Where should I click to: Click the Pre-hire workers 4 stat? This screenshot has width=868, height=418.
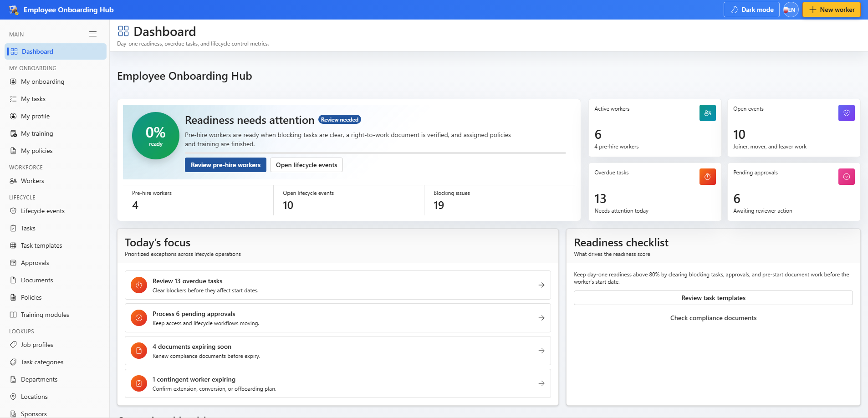pyautogui.click(x=198, y=200)
